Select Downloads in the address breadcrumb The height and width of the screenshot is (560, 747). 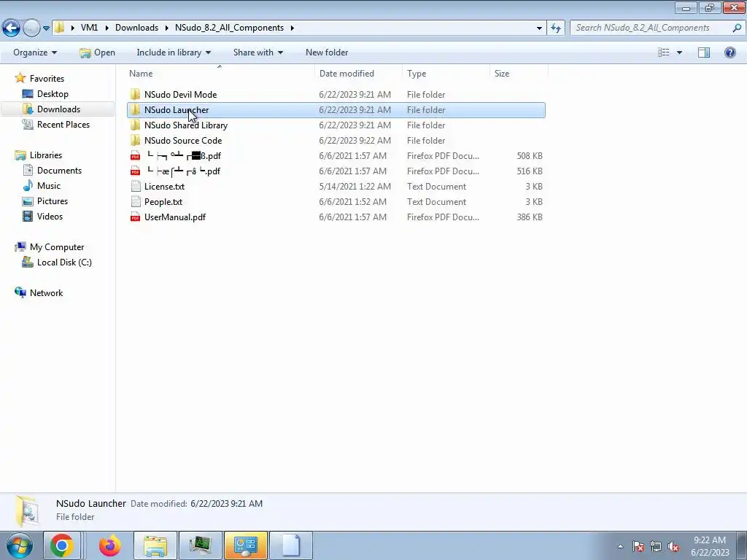[136, 28]
